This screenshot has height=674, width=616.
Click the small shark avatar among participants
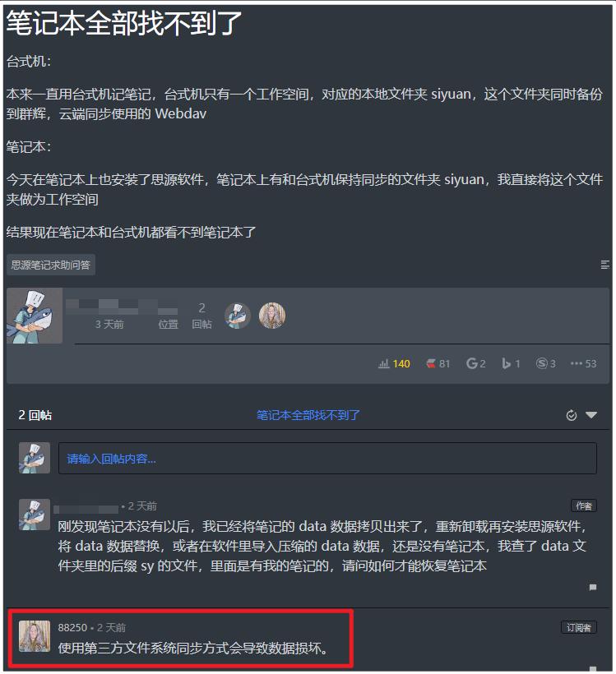tap(238, 316)
